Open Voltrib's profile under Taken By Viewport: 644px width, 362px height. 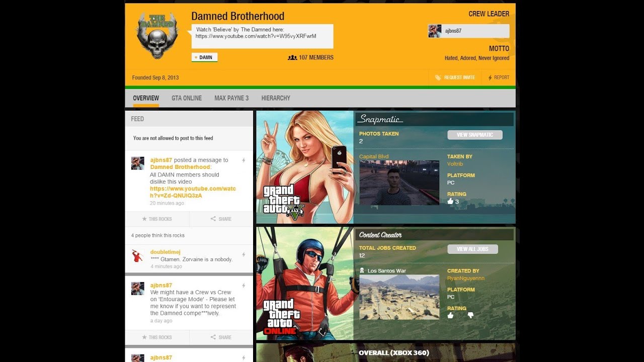(455, 164)
